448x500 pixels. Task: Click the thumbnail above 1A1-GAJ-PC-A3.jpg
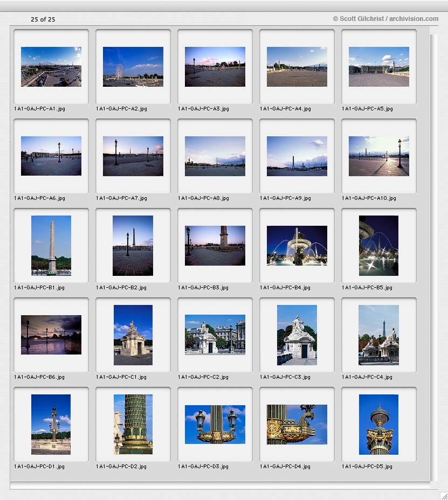(x=215, y=67)
